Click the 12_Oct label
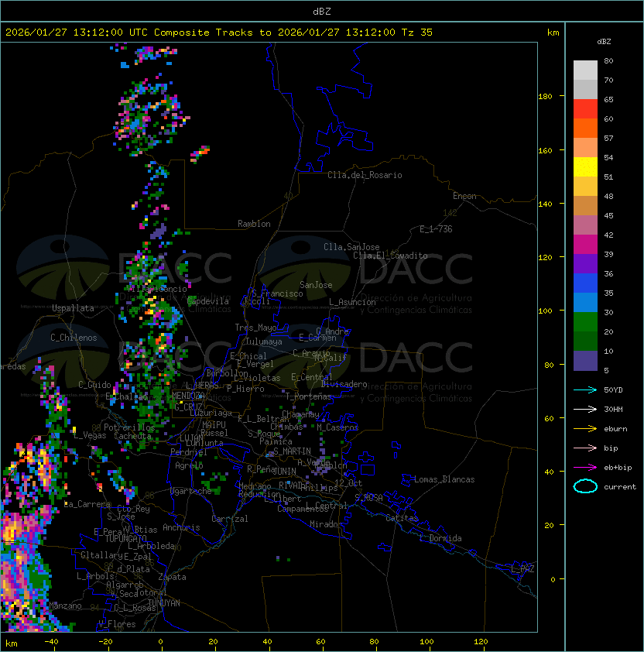This screenshot has height=652, width=644. (x=348, y=483)
